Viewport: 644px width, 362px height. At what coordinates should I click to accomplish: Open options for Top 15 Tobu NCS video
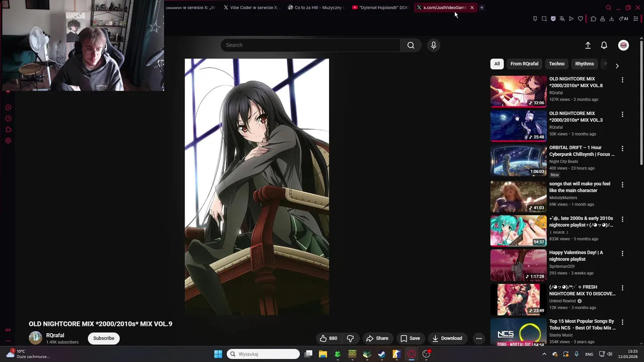click(622, 322)
